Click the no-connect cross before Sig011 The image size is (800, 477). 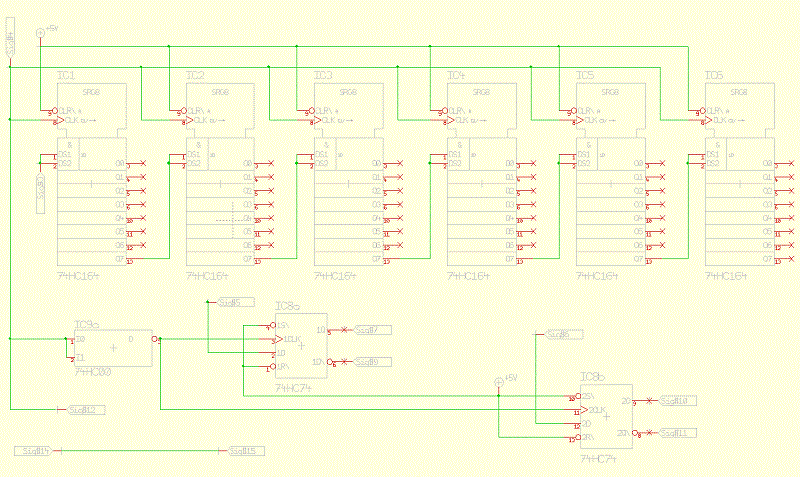(x=649, y=433)
